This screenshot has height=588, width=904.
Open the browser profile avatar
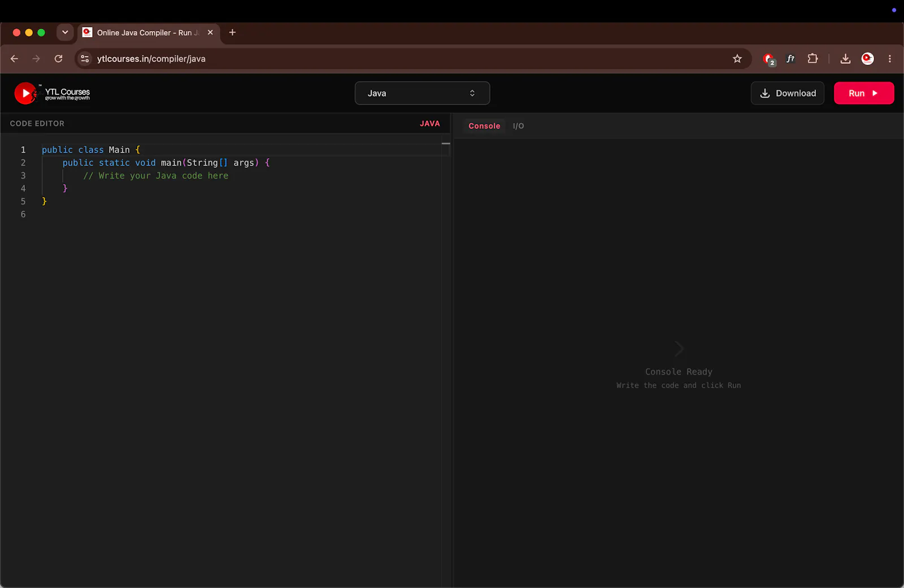(x=868, y=59)
